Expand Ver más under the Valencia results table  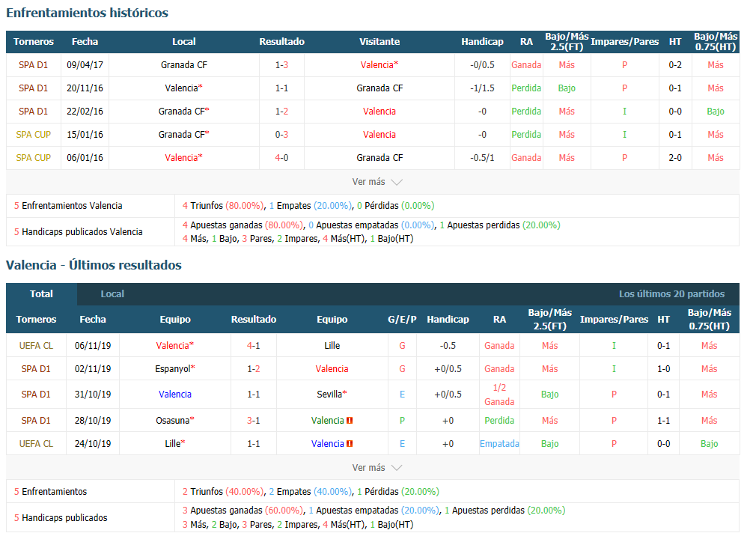tap(377, 468)
